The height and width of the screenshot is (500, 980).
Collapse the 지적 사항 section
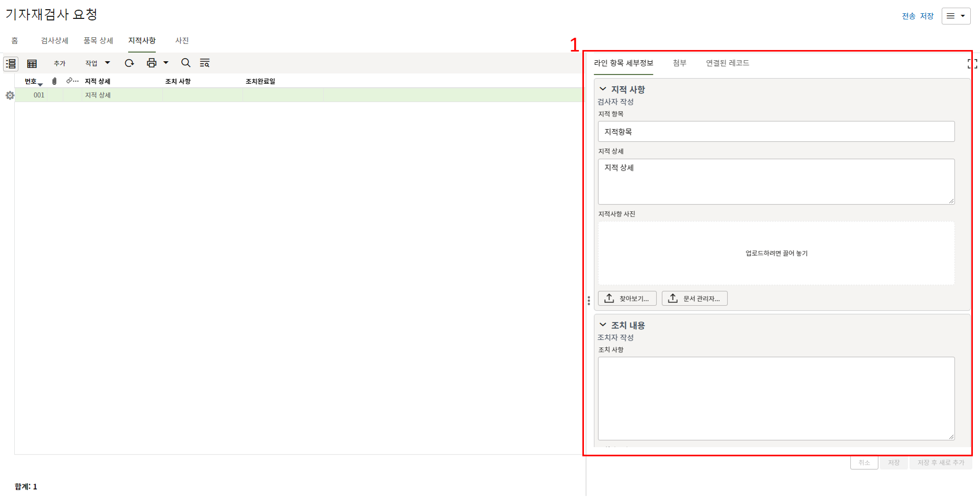click(603, 89)
